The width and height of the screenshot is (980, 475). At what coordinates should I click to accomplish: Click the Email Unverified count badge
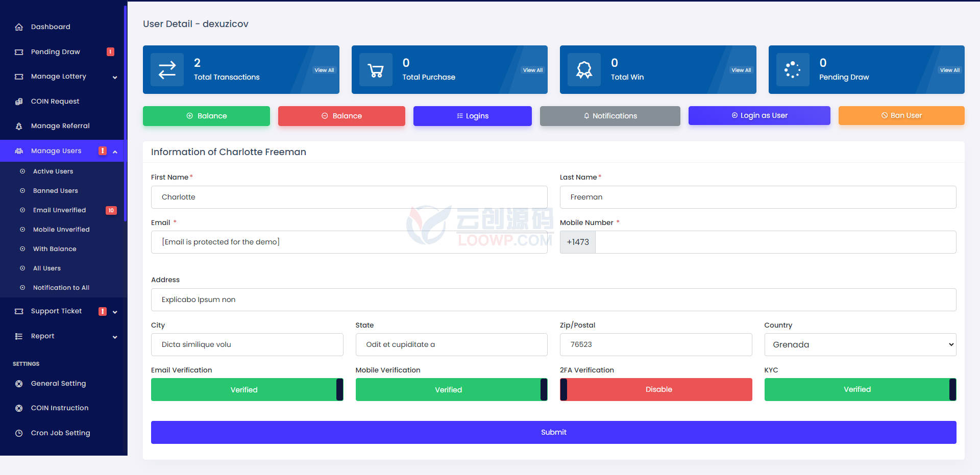111,210
